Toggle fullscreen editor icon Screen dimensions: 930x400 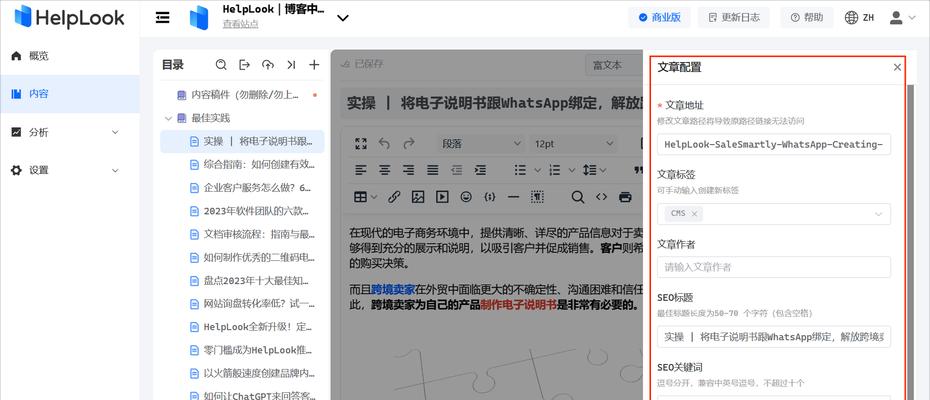pos(361,144)
